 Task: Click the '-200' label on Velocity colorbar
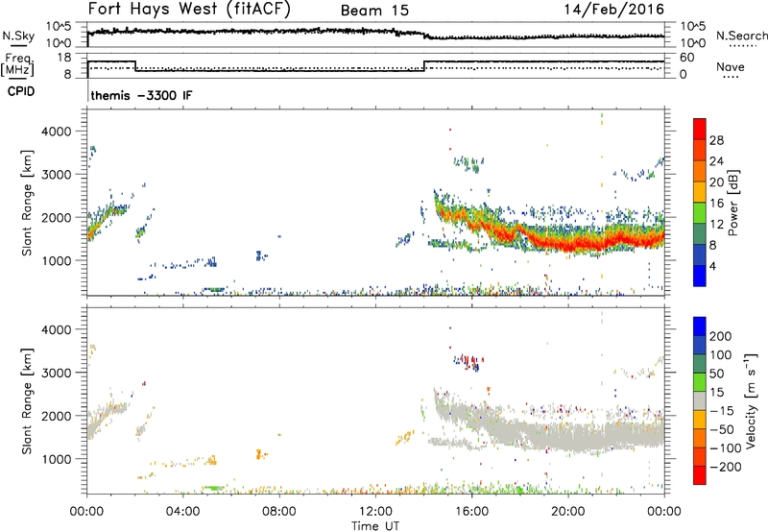(725, 467)
